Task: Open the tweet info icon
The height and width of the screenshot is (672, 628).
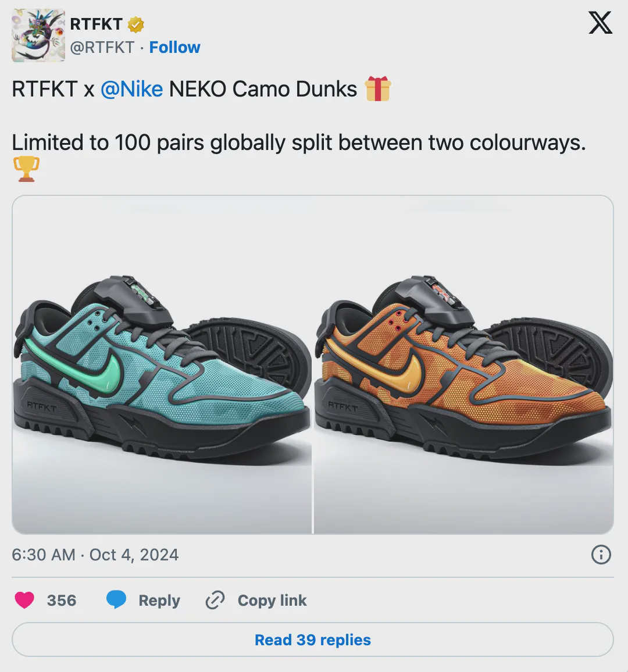Action: [601, 555]
